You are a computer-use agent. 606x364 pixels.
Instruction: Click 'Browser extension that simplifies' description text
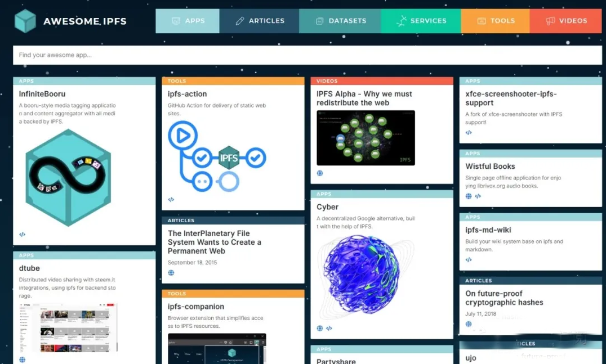pyautogui.click(x=215, y=322)
